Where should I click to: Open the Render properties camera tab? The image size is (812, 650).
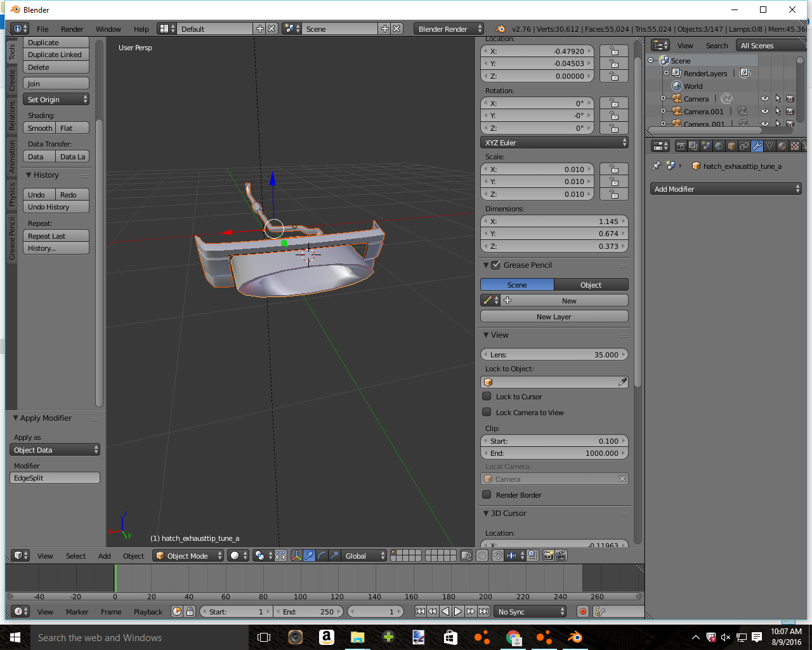(x=681, y=146)
